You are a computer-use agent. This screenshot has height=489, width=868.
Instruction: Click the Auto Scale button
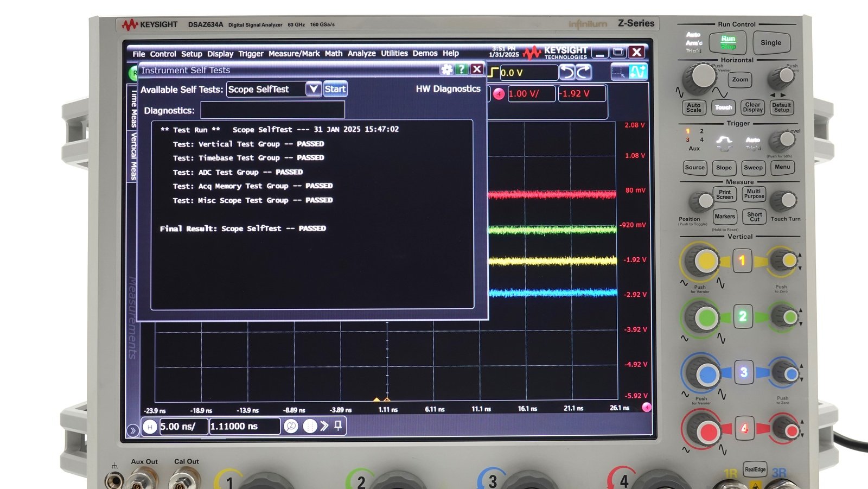pyautogui.click(x=694, y=107)
